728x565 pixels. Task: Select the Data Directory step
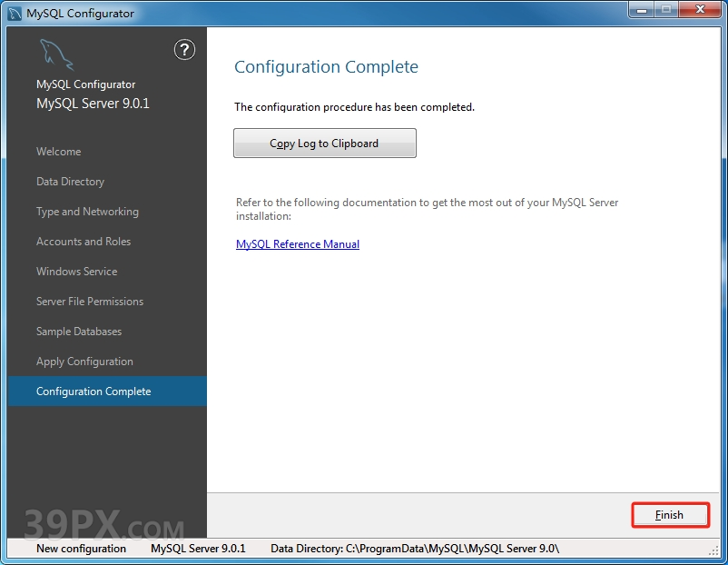(70, 182)
